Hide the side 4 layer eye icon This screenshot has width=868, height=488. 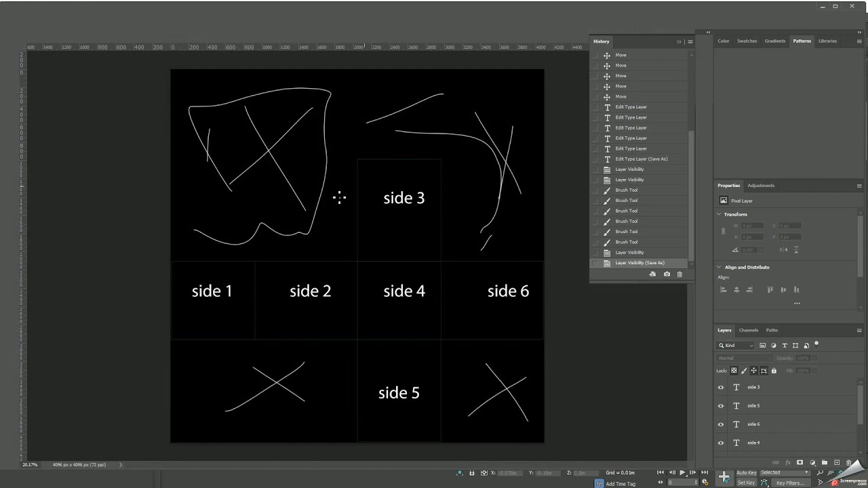(x=721, y=443)
